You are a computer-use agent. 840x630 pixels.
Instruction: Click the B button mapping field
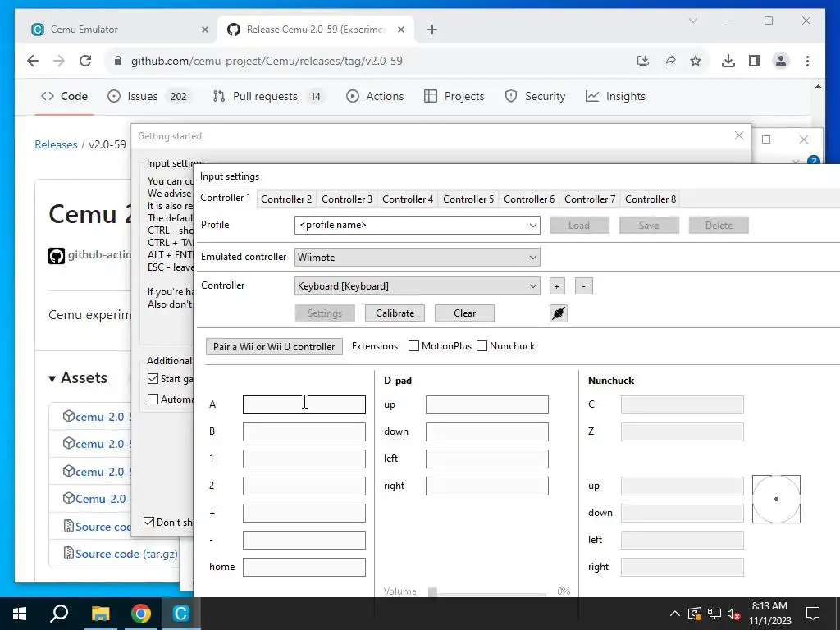304,431
